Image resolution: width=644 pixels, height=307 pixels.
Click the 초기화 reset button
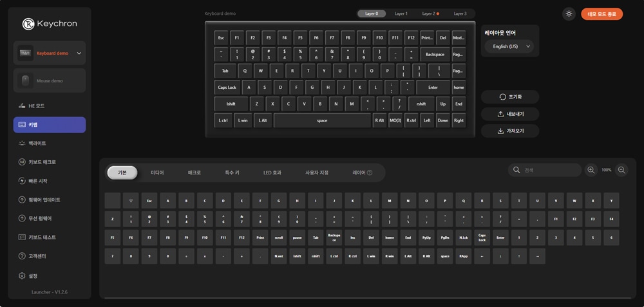tap(510, 97)
